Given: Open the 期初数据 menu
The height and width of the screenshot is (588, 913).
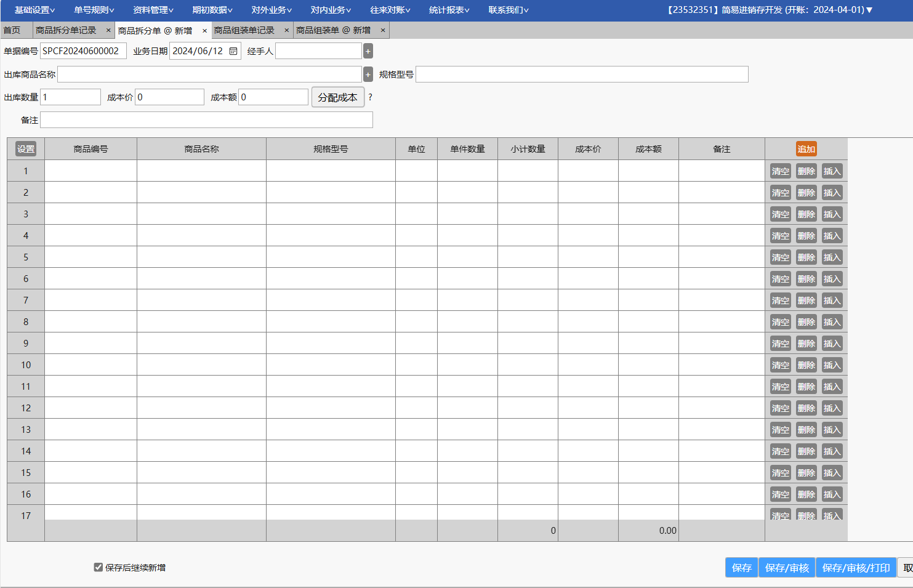Looking at the screenshot, I should tap(212, 10).
